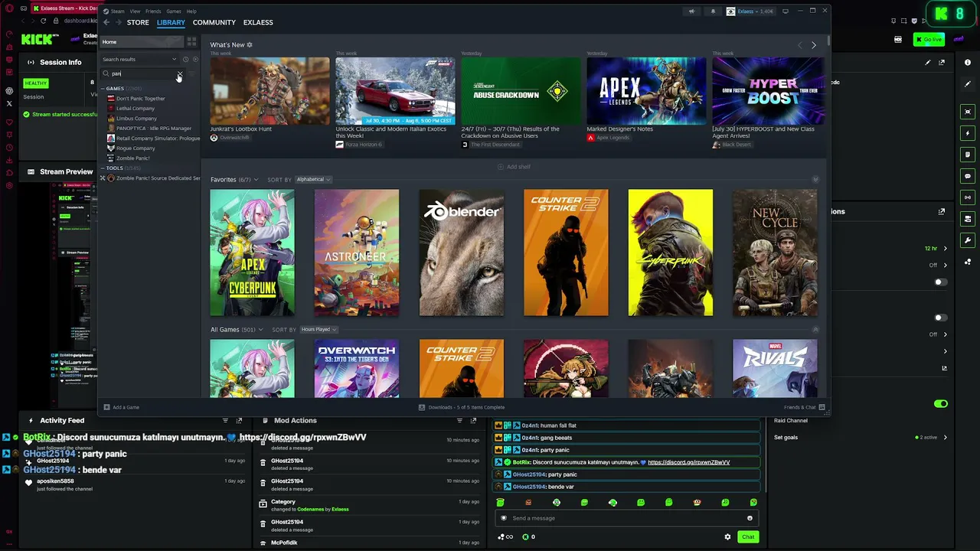Select Don't Panic Together in the game list
The width and height of the screenshot is (980, 551).
141,99
